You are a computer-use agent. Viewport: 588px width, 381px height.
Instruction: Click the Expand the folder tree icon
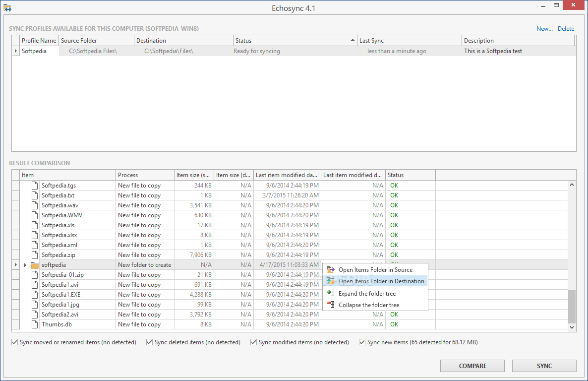[330, 293]
